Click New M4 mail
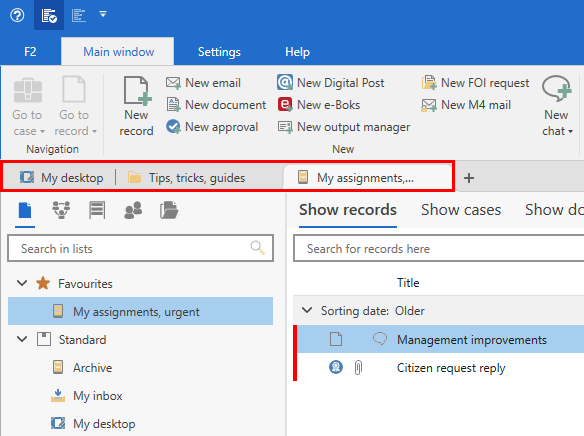 click(466, 105)
